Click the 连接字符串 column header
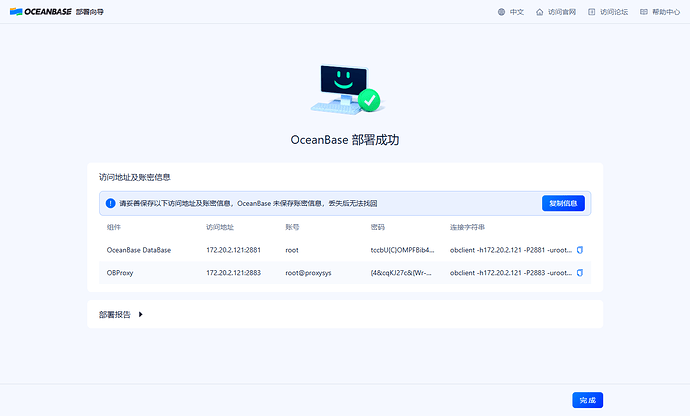 pos(467,227)
